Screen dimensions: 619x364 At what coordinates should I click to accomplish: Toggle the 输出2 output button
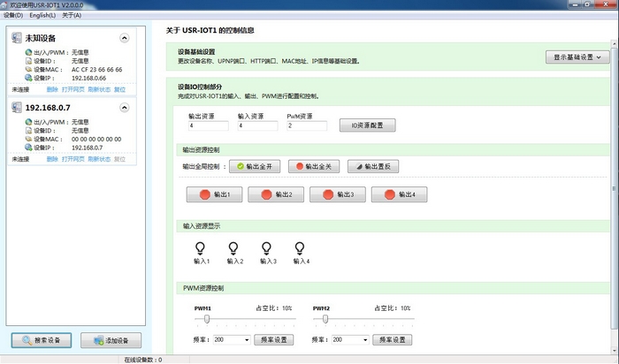pos(276,194)
